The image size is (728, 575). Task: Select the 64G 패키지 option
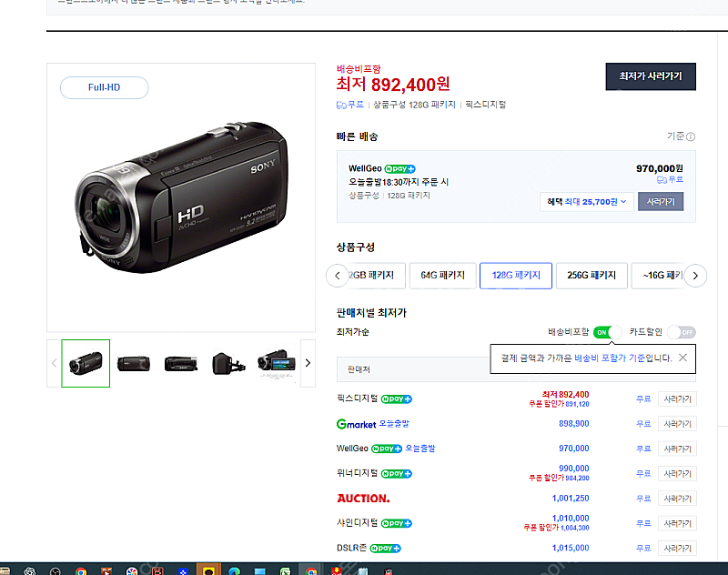[442, 275]
